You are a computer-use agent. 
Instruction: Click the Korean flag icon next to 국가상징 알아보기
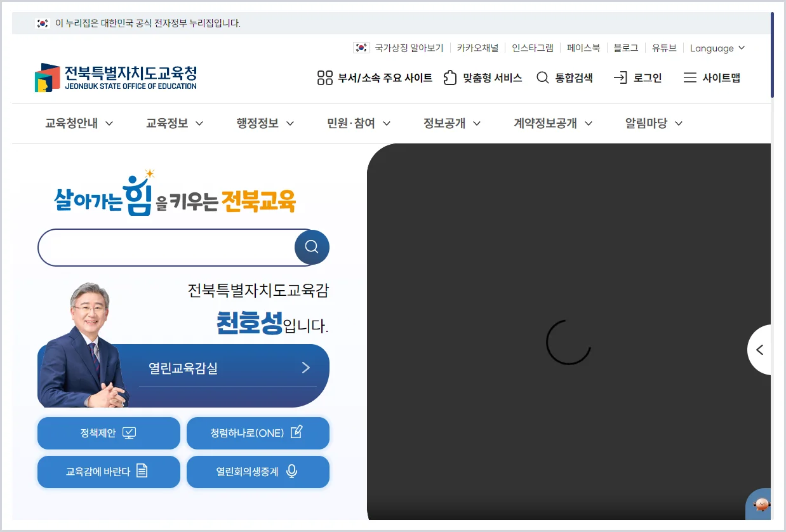(x=361, y=48)
